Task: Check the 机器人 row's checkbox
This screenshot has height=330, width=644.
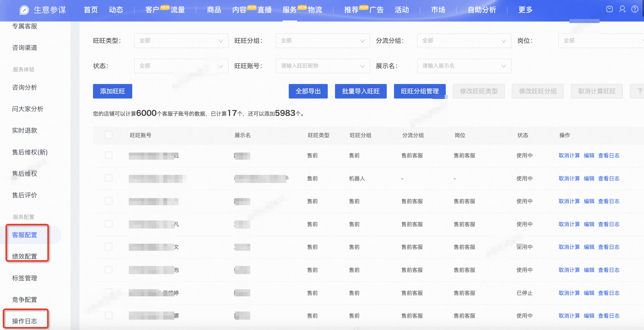Action: point(109,178)
